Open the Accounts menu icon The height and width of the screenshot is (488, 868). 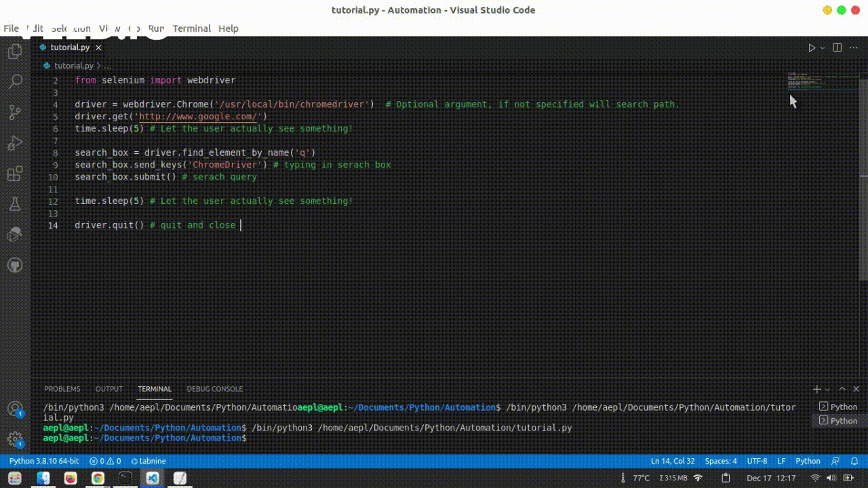click(15, 409)
